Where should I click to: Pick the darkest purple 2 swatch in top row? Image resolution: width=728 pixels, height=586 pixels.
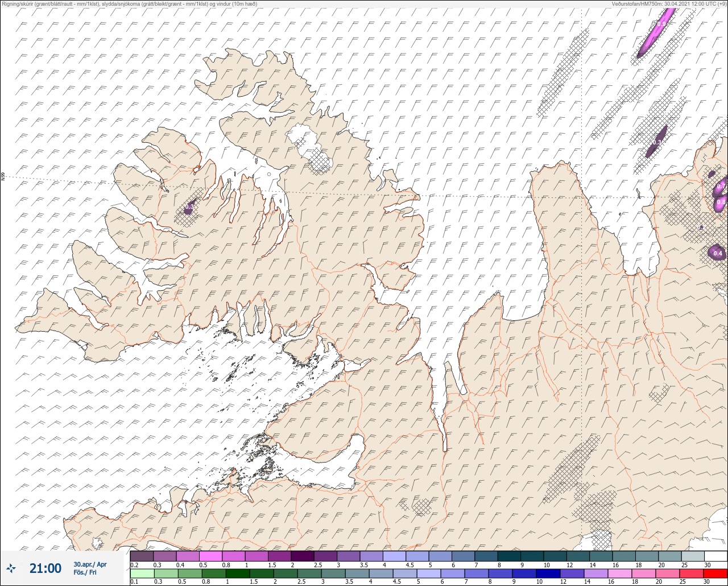point(302,556)
